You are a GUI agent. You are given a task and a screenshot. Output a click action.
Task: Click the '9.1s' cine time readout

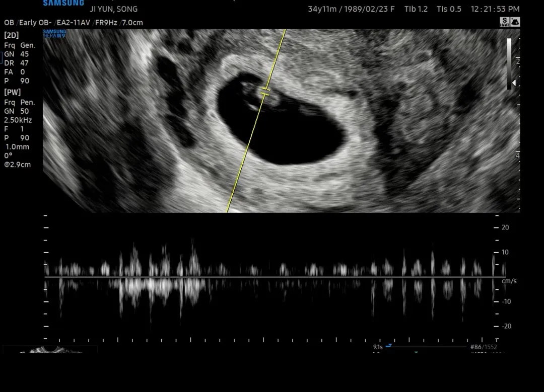(378, 347)
